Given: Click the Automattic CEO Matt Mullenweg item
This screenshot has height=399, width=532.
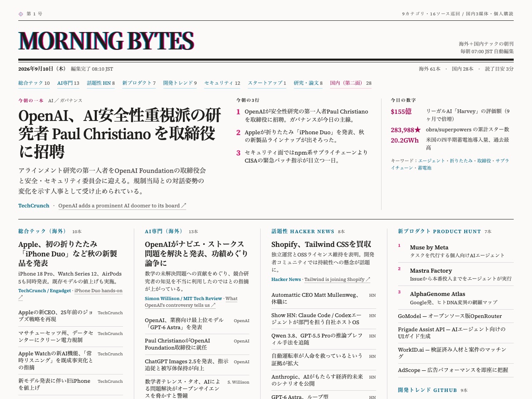Looking at the screenshot, I should click(x=324, y=298).
